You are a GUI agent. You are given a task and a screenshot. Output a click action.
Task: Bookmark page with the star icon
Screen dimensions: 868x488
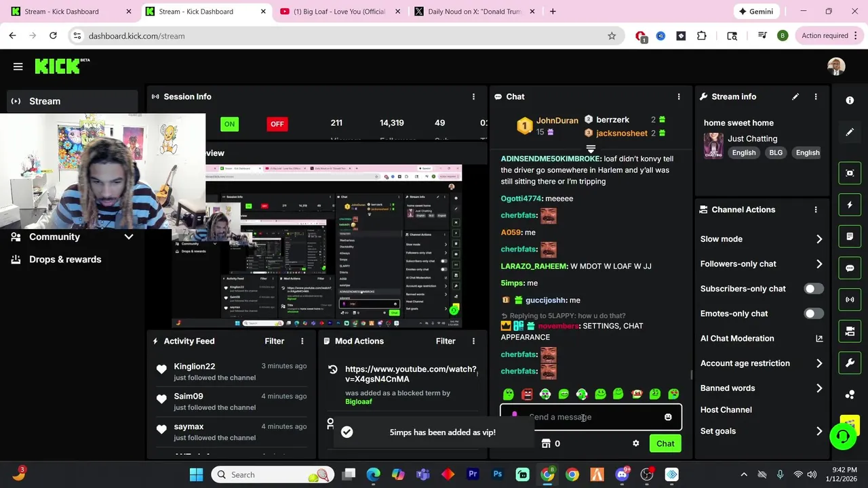(612, 36)
